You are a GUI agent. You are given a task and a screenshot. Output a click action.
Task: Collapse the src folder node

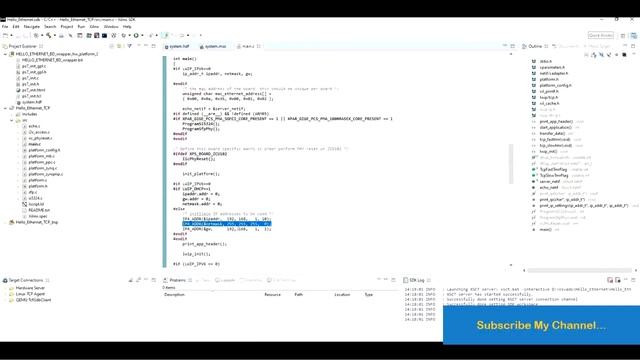[x=11, y=120]
